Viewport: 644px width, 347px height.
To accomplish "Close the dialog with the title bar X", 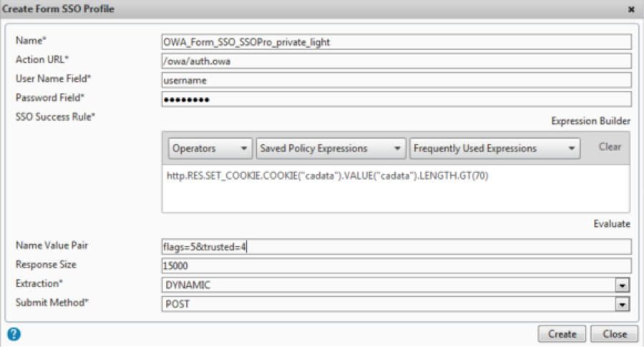I will tap(631, 9).
